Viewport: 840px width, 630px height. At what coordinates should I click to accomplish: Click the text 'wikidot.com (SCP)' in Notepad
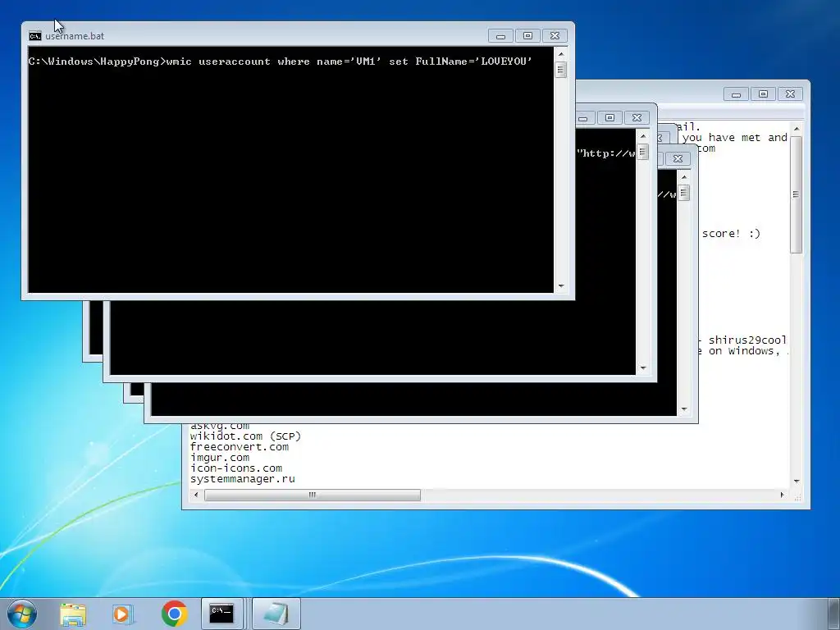(245, 436)
